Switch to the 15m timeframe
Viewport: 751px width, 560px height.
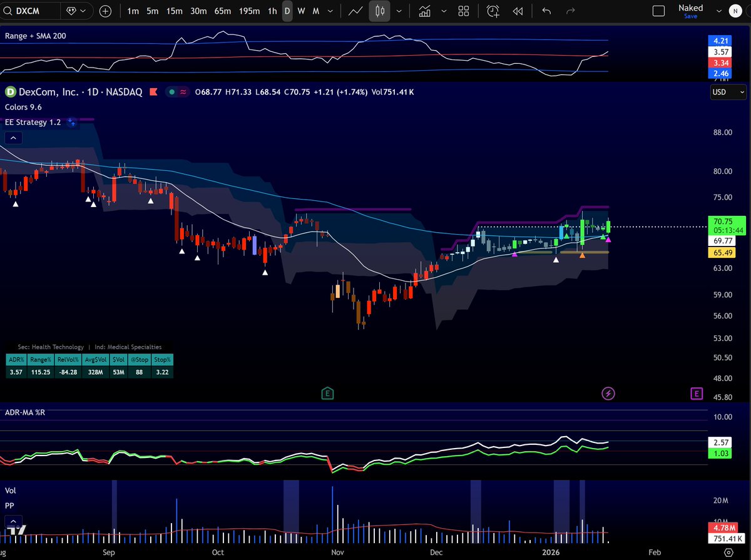click(x=175, y=11)
